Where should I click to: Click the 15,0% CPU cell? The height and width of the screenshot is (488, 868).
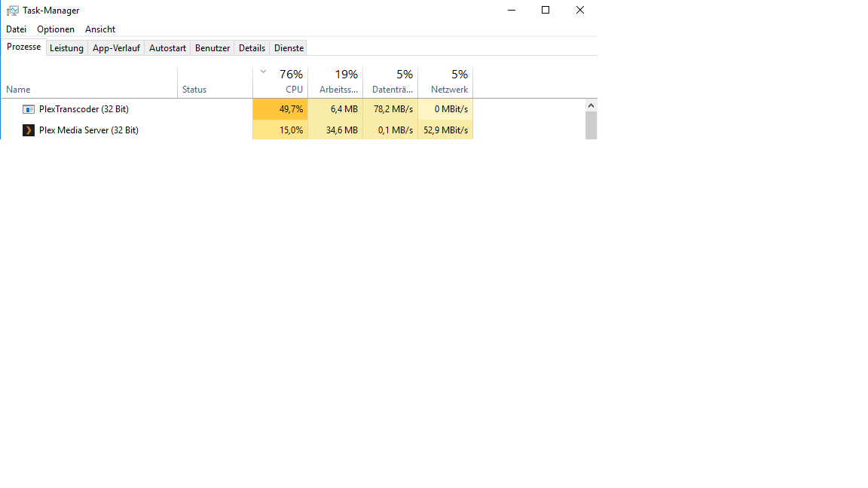280,130
